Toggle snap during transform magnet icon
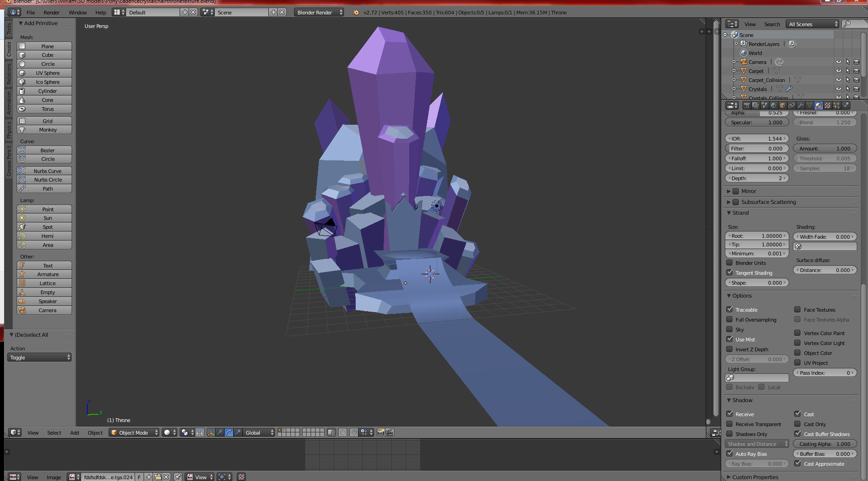Image resolution: width=868 pixels, height=481 pixels. (x=354, y=432)
